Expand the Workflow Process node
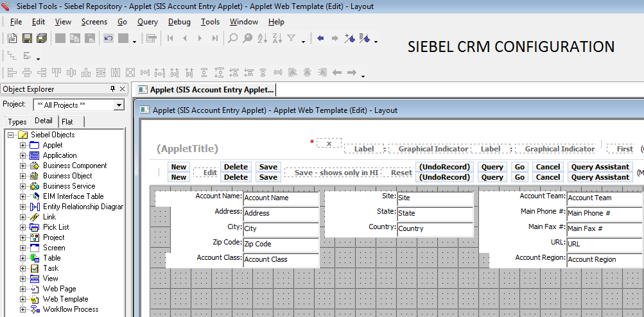644x317 pixels. (22, 309)
